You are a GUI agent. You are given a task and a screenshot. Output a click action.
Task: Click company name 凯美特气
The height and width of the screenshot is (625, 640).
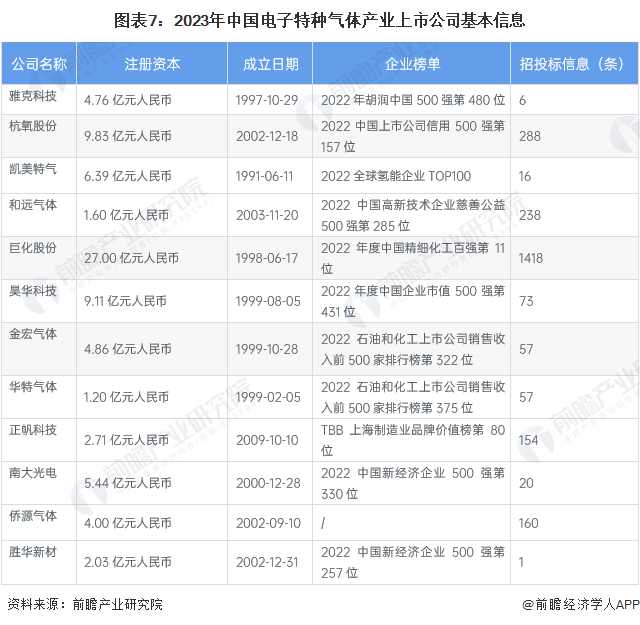(x=33, y=169)
